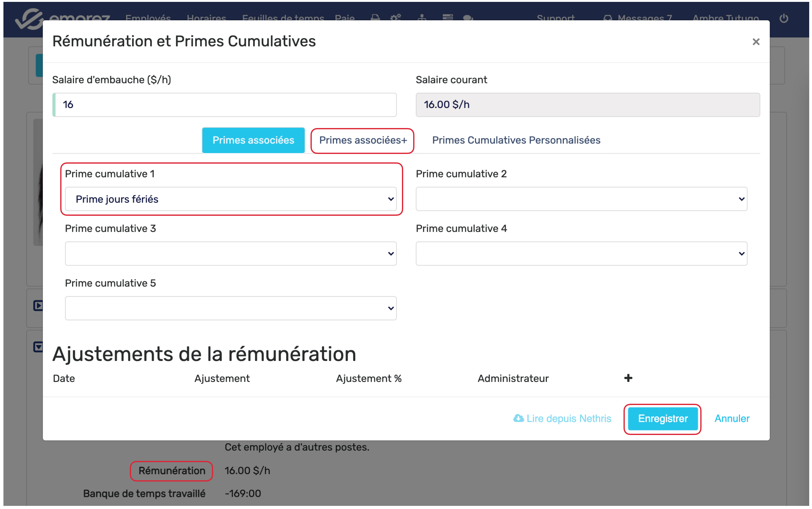Viewport: 812px width, 509px height.
Task: Open the Prime cumulative 1 dropdown
Action: 230,199
